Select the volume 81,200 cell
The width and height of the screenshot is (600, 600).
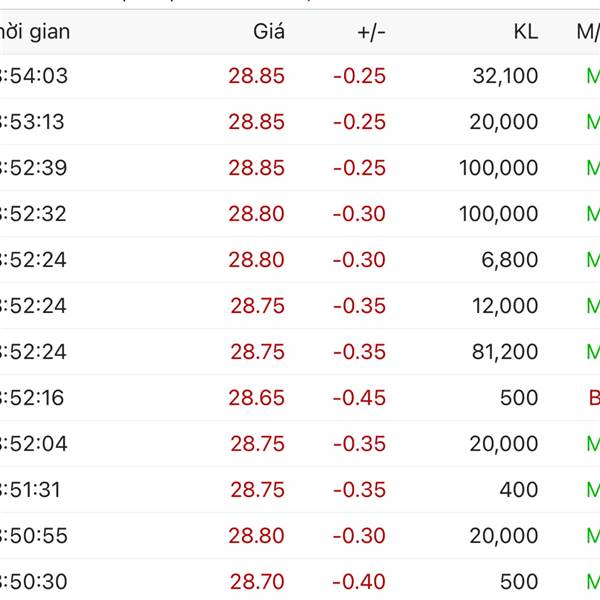tap(505, 351)
